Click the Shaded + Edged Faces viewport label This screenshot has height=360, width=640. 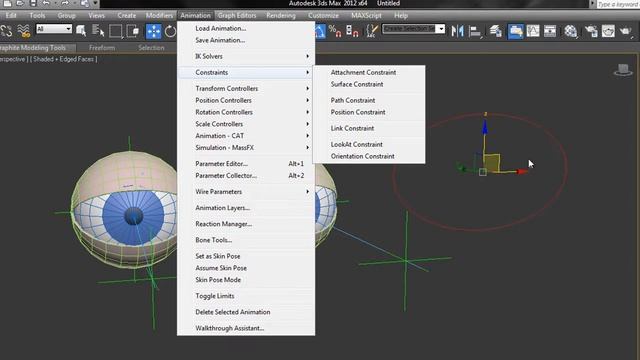[x=65, y=59]
